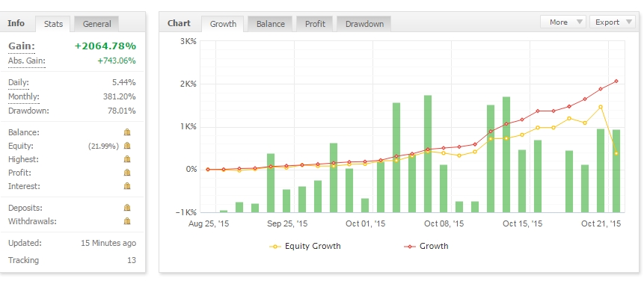Click the lock icon beside Interest
This screenshot has height=287, width=644.
(127, 186)
